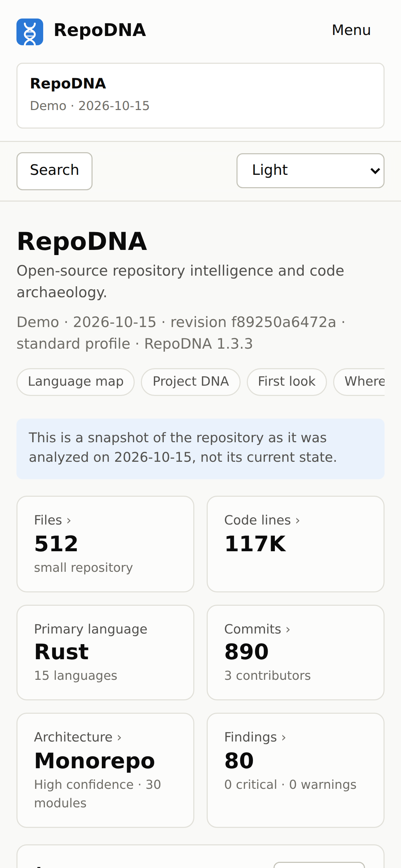401x868 pixels.
Task: Open the Findings 80 stat card
Action: point(295,770)
